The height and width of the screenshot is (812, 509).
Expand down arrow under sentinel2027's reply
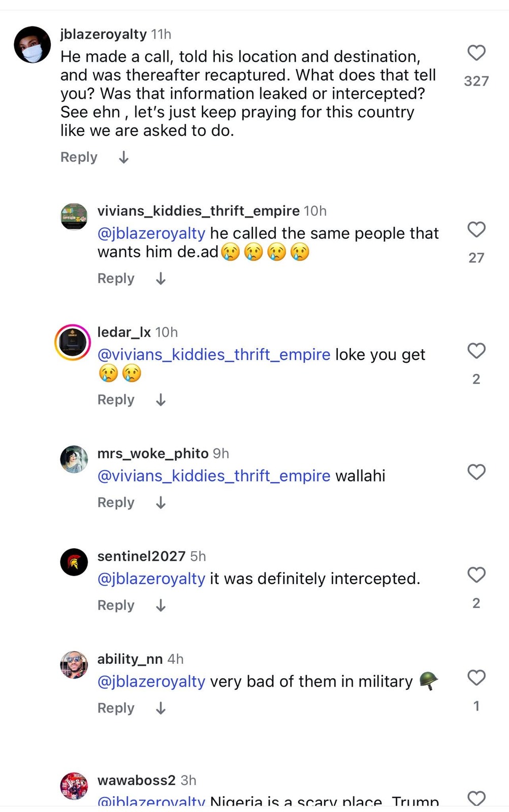tap(161, 605)
